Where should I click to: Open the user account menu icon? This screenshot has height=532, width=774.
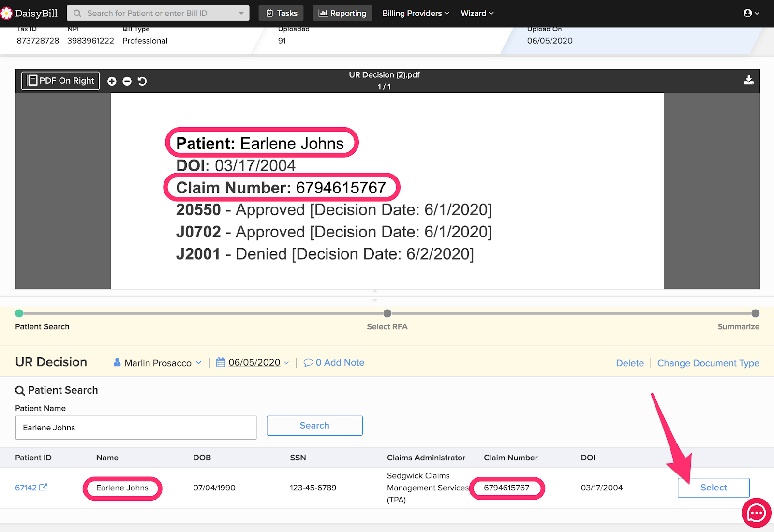pos(751,13)
